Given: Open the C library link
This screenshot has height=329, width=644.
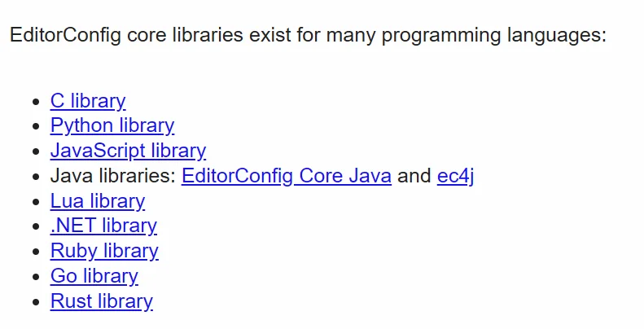Looking at the screenshot, I should [88, 101].
